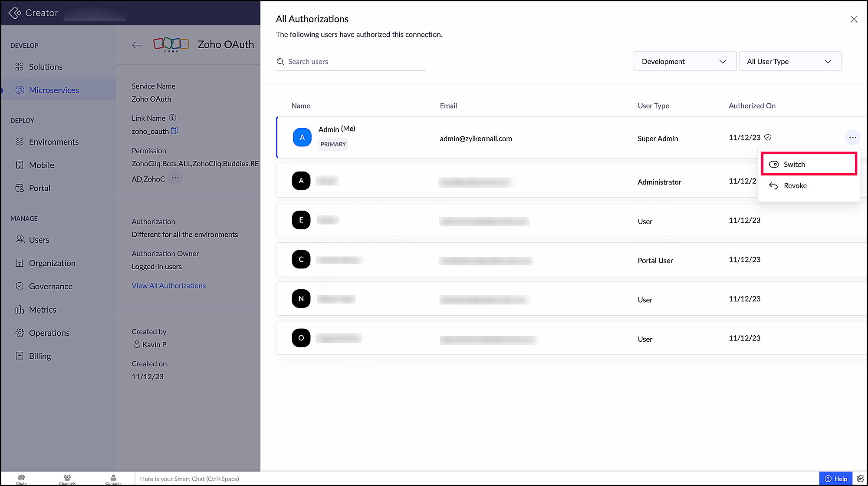Click View All Authorizations link
The width and height of the screenshot is (868, 486).
[168, 286]
